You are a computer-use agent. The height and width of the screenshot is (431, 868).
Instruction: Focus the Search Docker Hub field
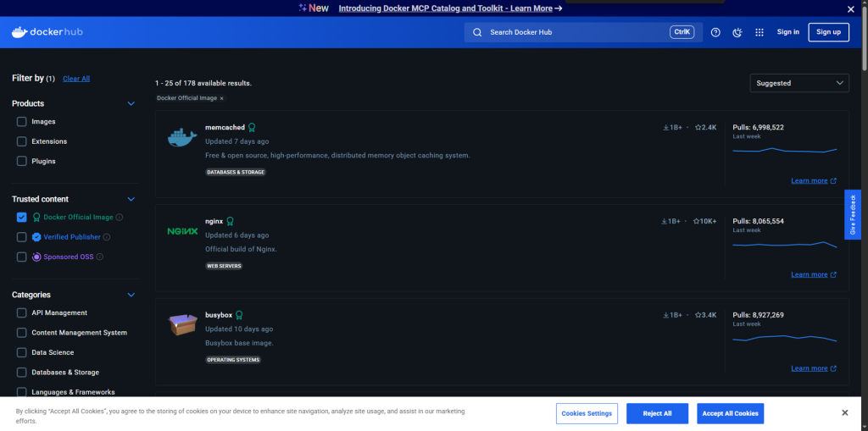pos(583,32)
